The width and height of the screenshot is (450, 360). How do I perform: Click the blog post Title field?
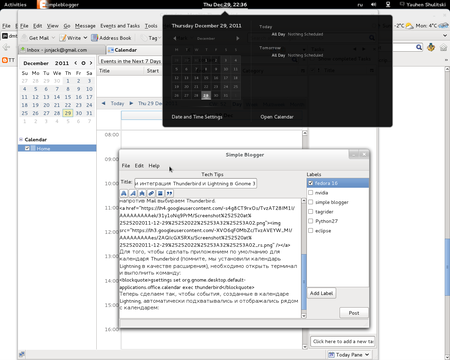195,184
